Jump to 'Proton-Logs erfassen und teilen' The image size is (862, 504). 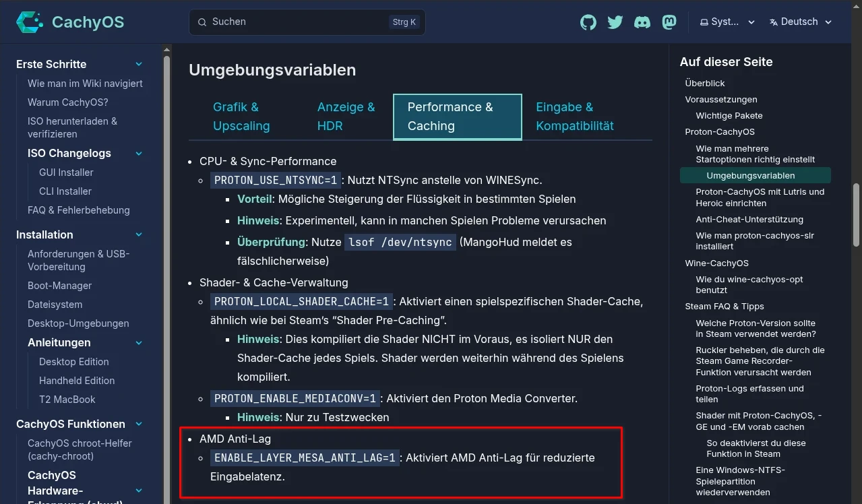[x=749, y=394]
